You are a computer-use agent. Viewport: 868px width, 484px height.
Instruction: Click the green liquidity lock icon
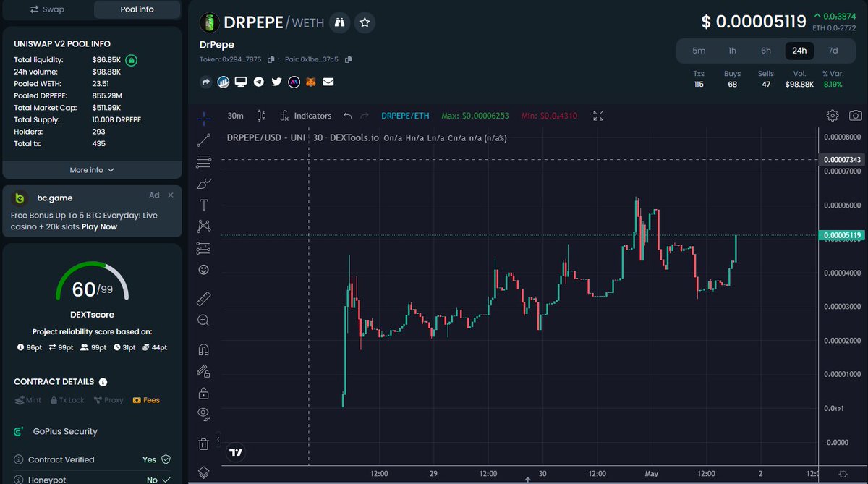click(x=132, y=60)
